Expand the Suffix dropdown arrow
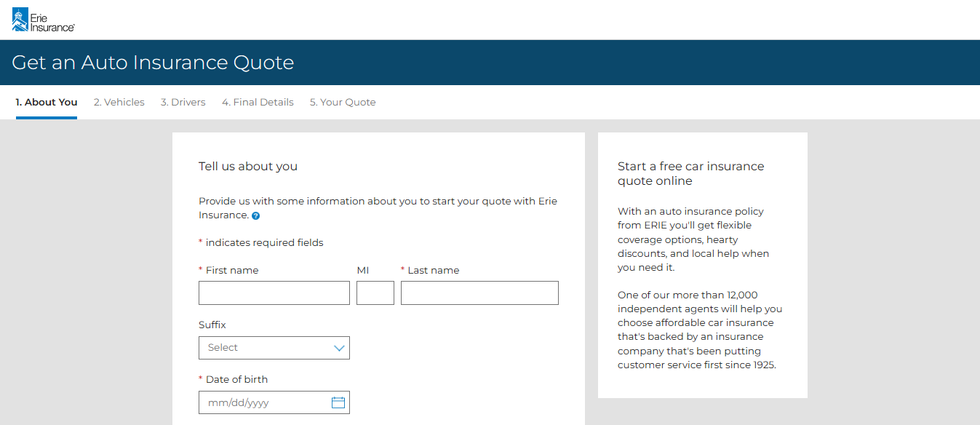Viewport: 980px width, 425px height. 338,348
